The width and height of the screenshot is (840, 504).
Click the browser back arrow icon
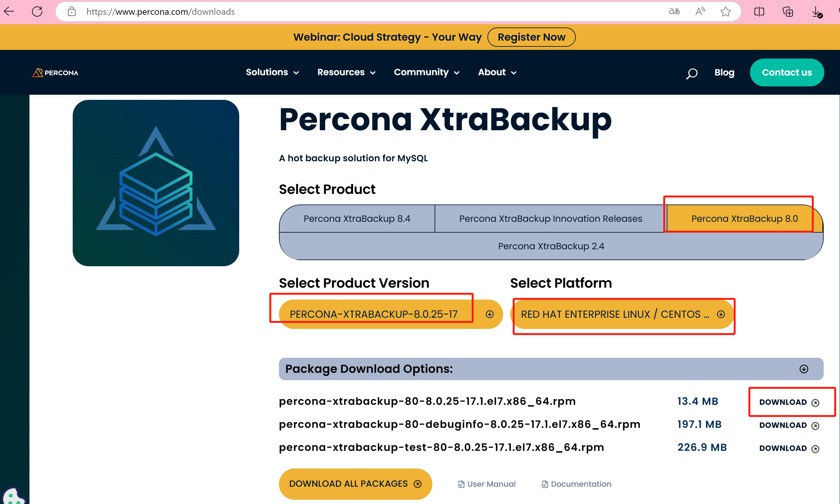[9, 12]
